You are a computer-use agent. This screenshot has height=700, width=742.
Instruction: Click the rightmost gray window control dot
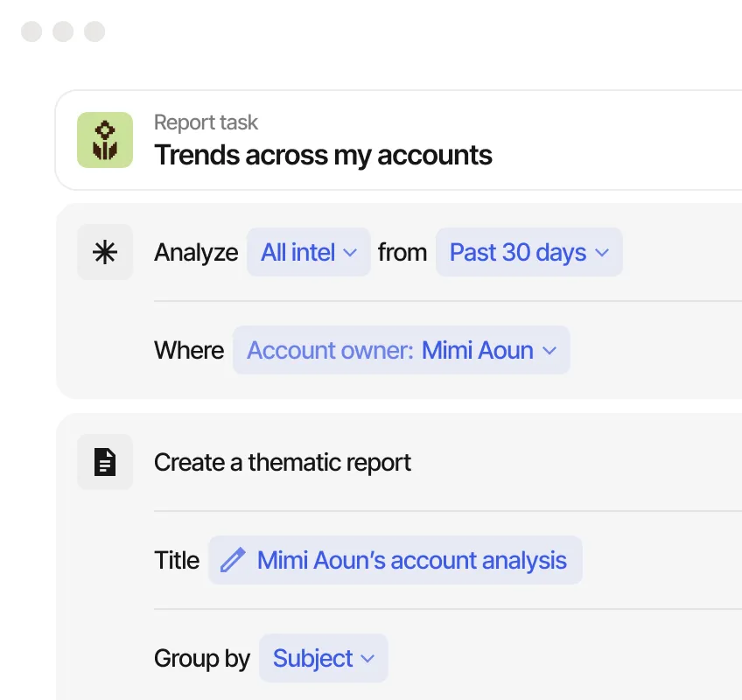click(94, 31)
